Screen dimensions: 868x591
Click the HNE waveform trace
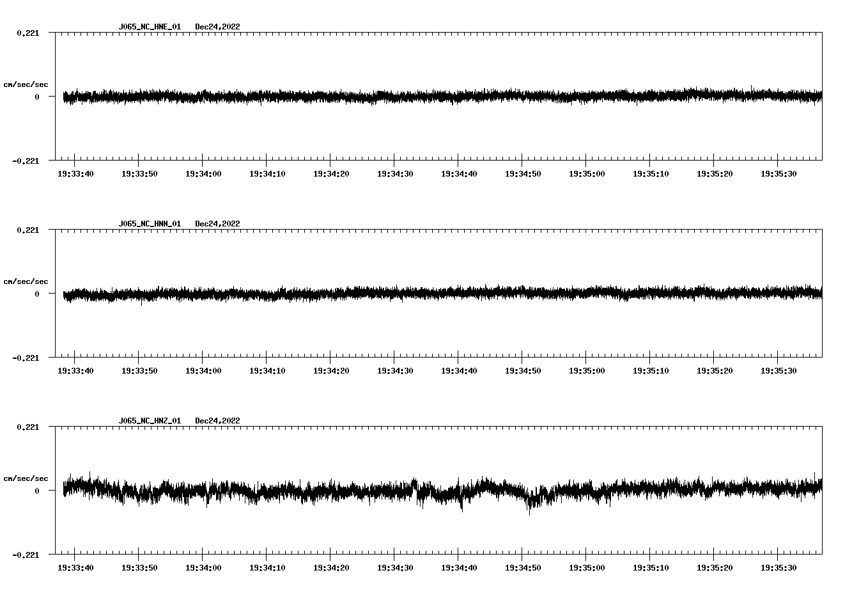click(x=384, y=97)
